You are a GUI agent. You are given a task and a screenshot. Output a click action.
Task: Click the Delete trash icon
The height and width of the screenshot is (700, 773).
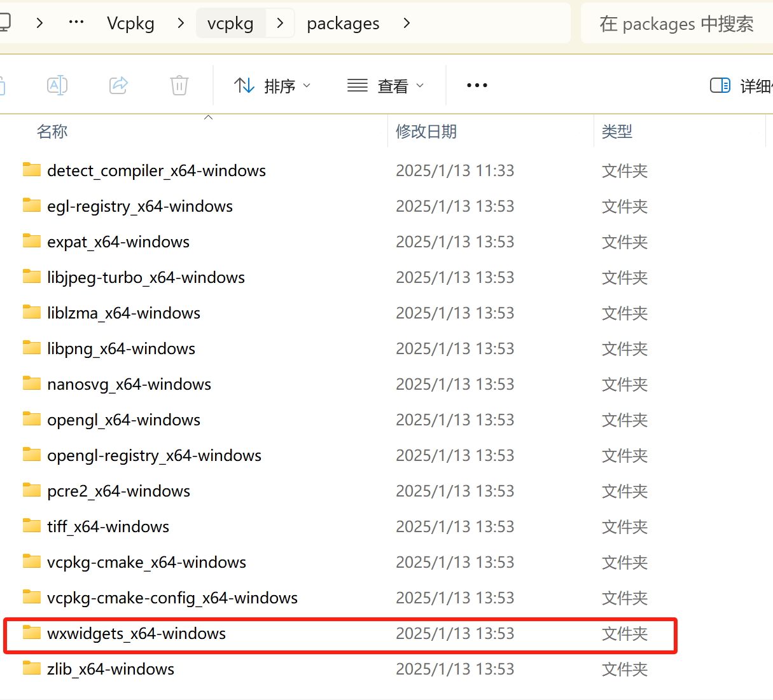[x=179, y=85]
